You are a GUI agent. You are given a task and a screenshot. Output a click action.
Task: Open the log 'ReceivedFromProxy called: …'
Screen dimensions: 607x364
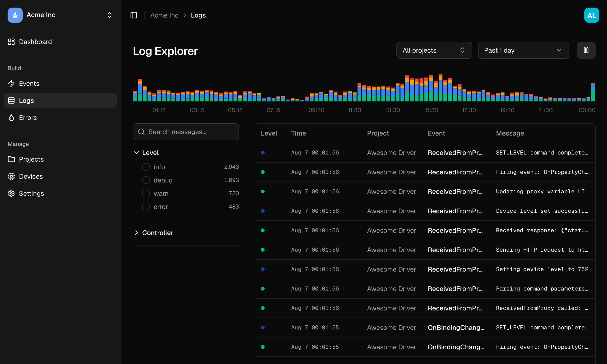(425, 308)
